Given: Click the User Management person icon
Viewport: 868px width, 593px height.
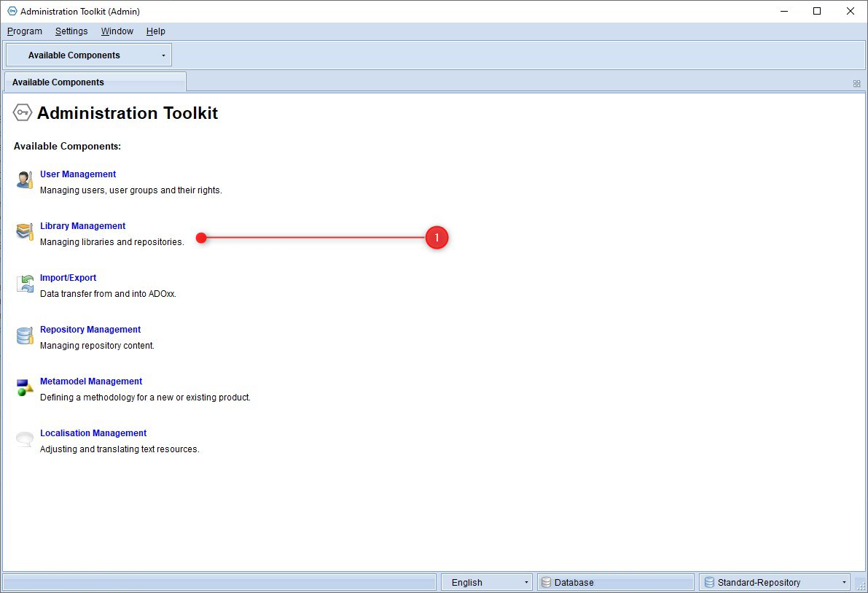Looking at the screenshot, I should 25,180.
